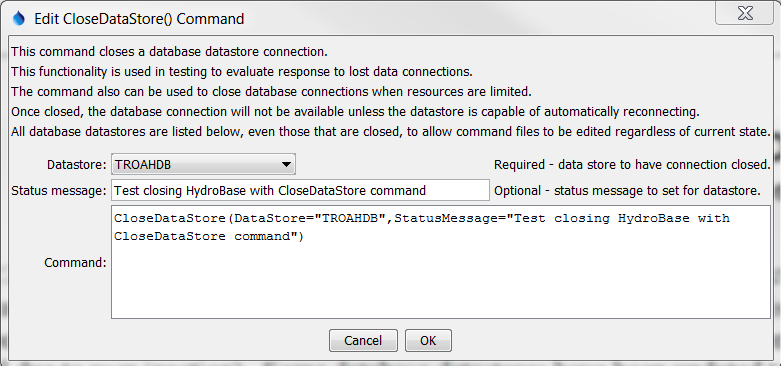Open the Datastore combo box showing TROAHDB
The width and height of the screenshot is (781, 366).
pos(203,164)
